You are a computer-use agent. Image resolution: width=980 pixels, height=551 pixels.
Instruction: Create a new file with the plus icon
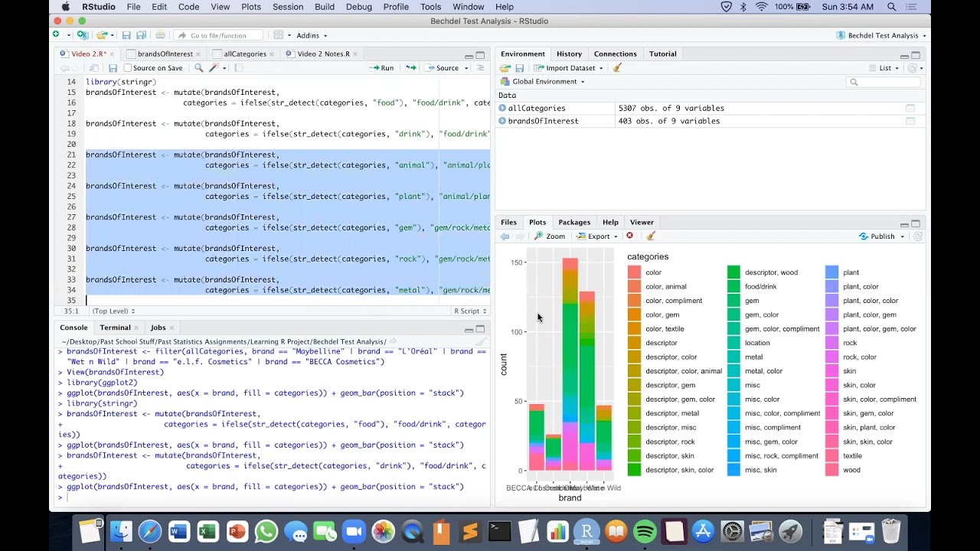56,35
